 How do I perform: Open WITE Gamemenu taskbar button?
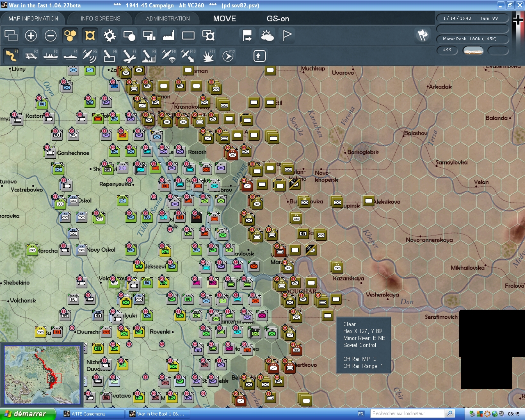point(92,414)
